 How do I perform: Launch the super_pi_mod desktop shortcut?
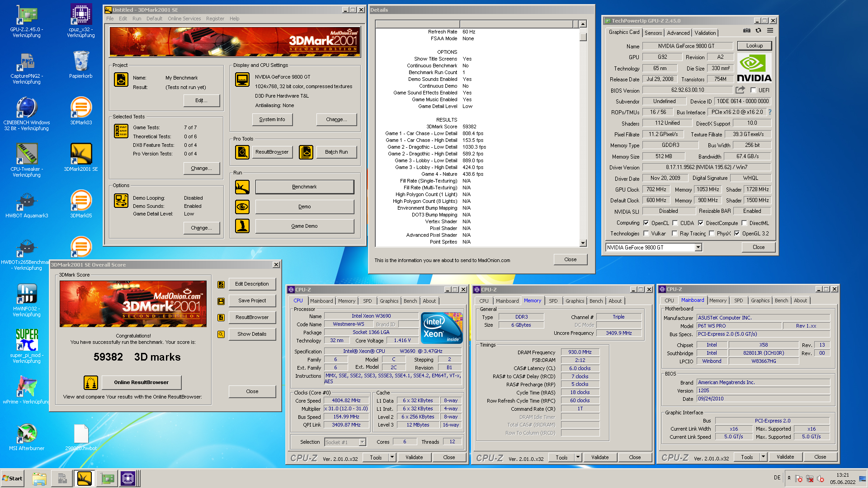(26, 347)
